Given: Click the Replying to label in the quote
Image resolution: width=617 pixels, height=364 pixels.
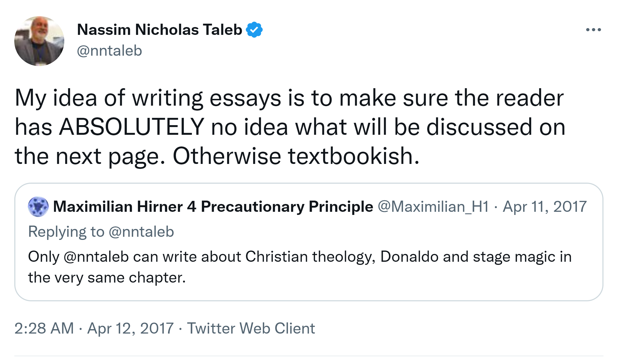Looking at the screenshot, I should point(66,232).
